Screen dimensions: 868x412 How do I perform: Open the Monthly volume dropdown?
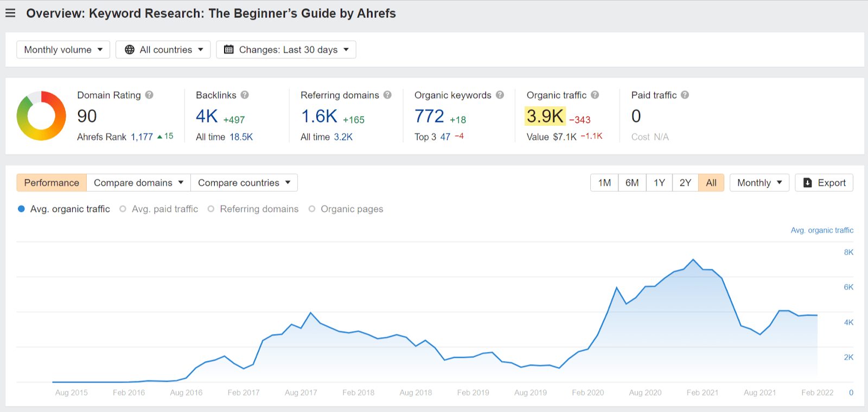63,49
